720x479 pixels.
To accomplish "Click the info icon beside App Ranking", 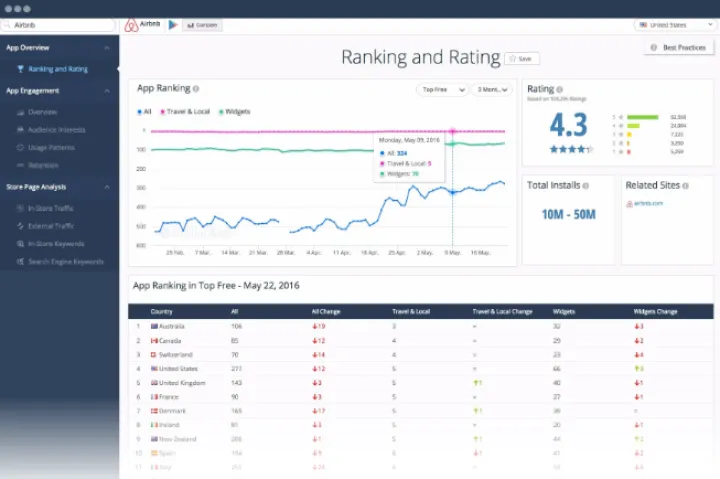I will pos(196,89).
